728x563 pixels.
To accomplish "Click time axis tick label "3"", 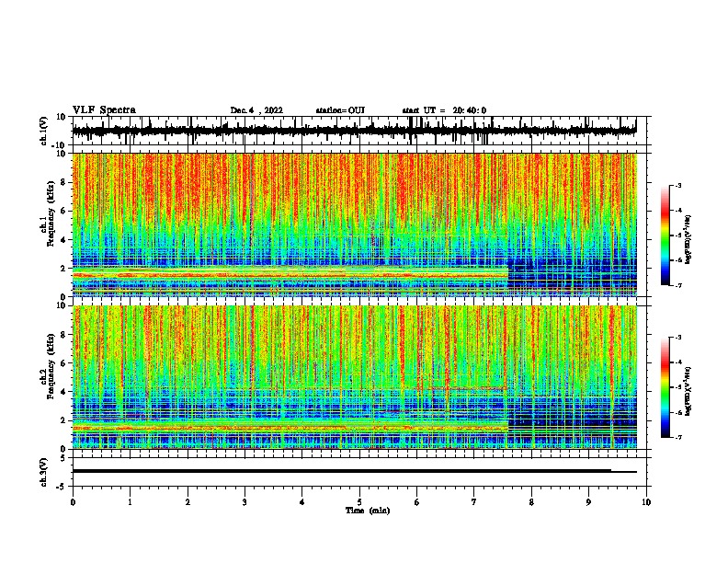I will [x=245, y=502].
